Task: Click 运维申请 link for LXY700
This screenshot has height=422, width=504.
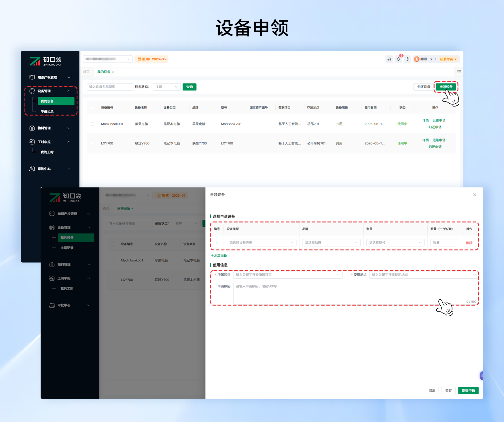Action: coord(439,140)
